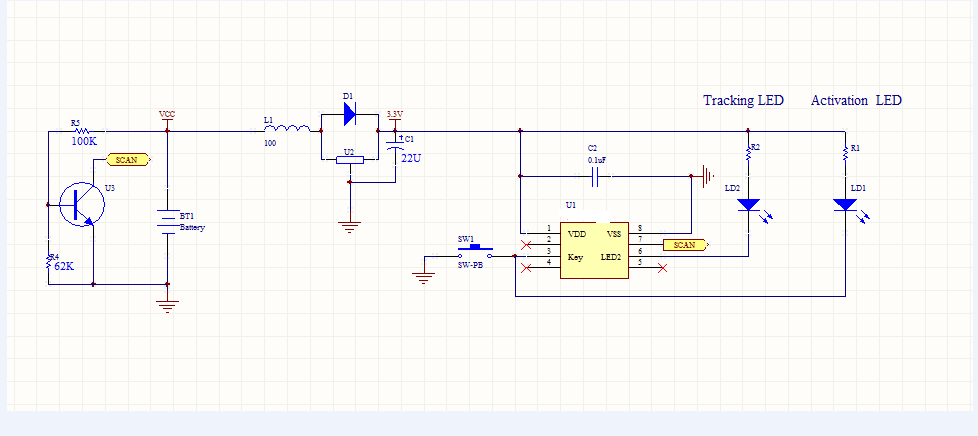This screenshot has height=436, width=978.
Task: Select the LD1 activation LED symbol
Action: click(845, 205)
